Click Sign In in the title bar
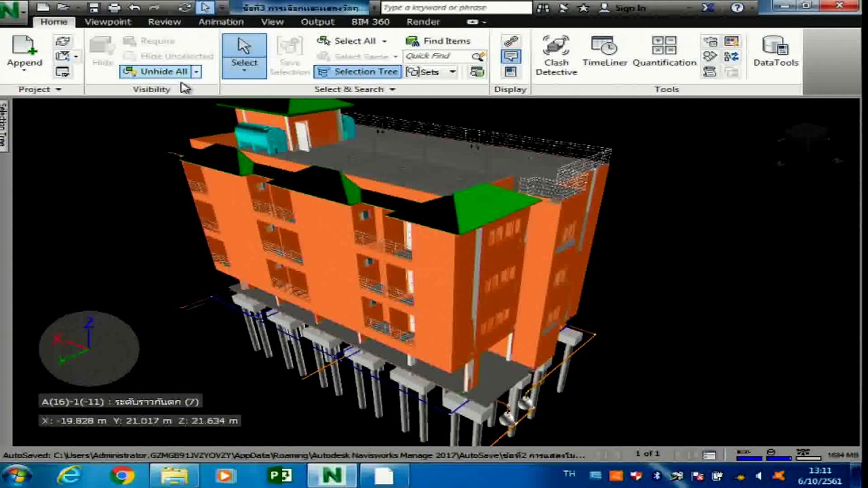The width and height of the screenshot is (868, 488). point(623,7)
